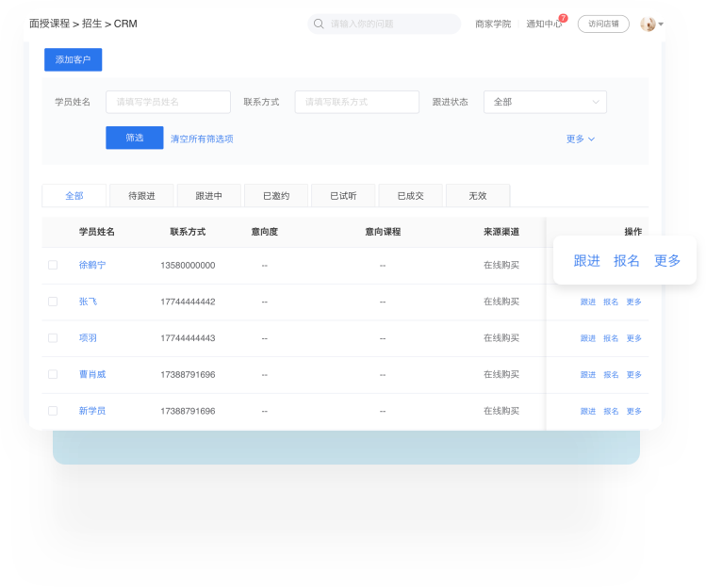Tick the checkbox for 徐鹤宁
Viewport: 706px width, 588px height.
click(53, 266)
